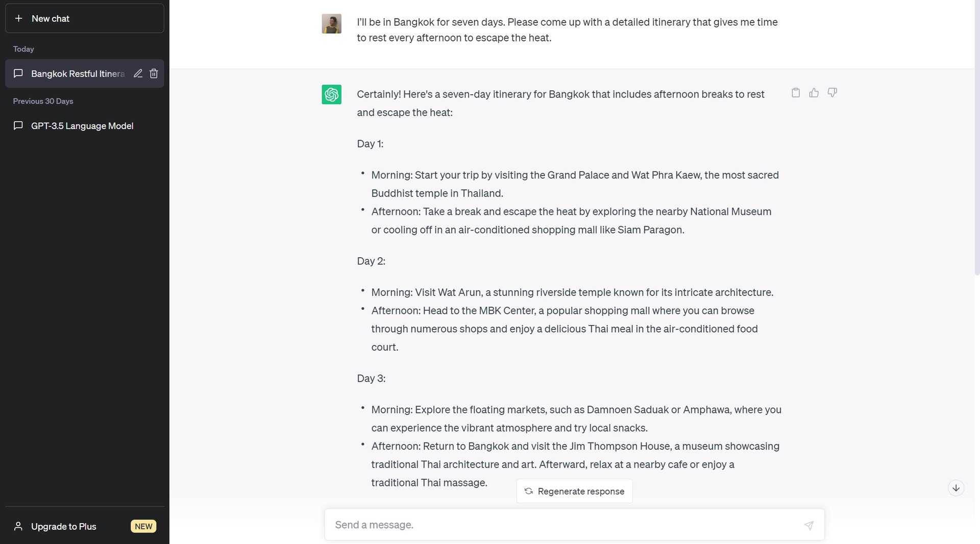Click the NEW badge next to Upgrade

click(x=143, y=526)
